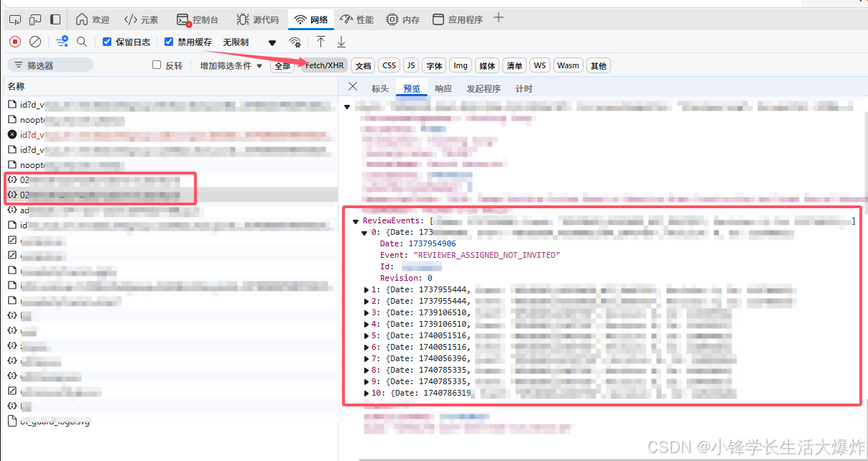Switch to the 元素 tab
The width and height of the screenshot is (868, 461).
[141, 19]
